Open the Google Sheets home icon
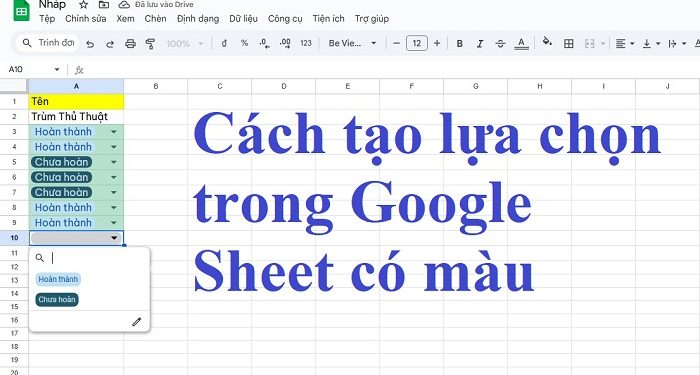 click(21, 10)
